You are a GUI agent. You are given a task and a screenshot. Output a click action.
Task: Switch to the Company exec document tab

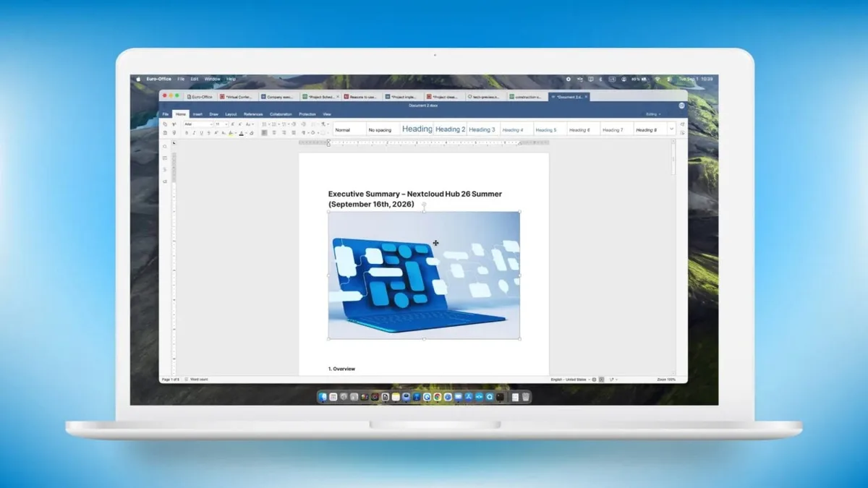[278, 96]
